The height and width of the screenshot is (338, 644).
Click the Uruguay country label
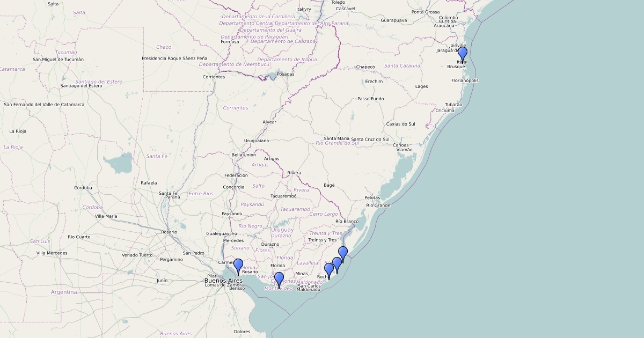click(282, 230)
